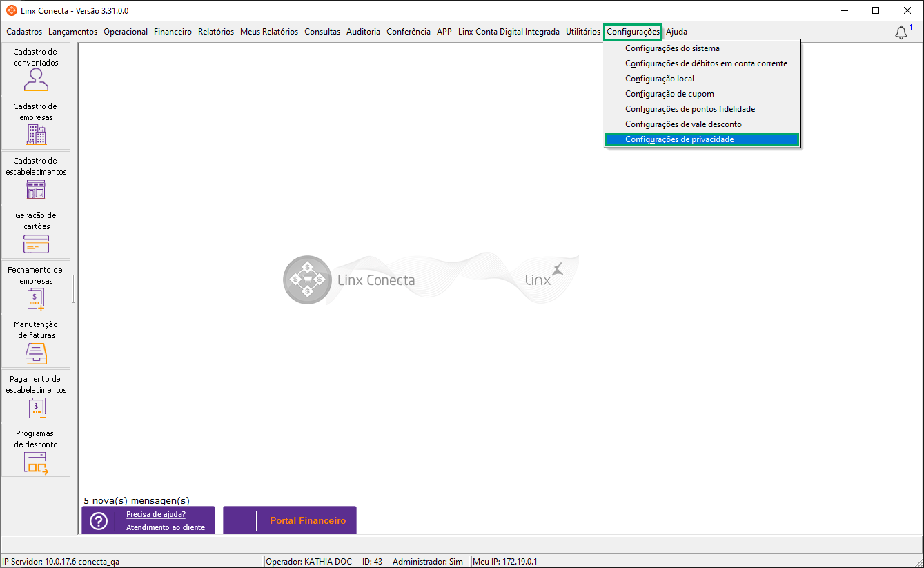Open the Auditoria menu
This screenshot has width=924, height=568.
(363, 32)
